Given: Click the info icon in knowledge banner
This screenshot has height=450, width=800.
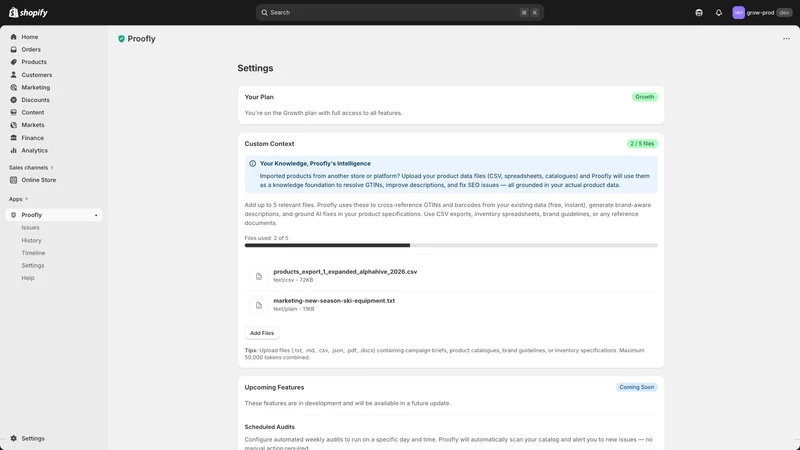Looking at the screenshot, I should (x=253, y=164).
